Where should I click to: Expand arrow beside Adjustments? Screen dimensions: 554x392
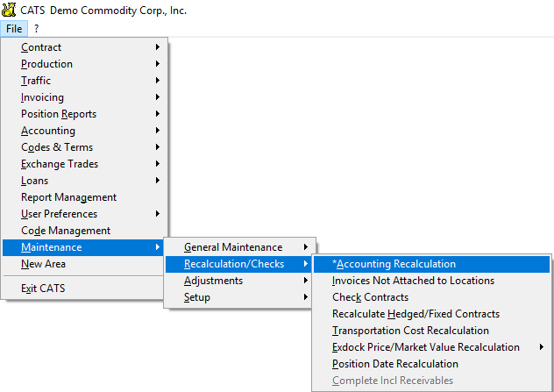click(306, 281)
